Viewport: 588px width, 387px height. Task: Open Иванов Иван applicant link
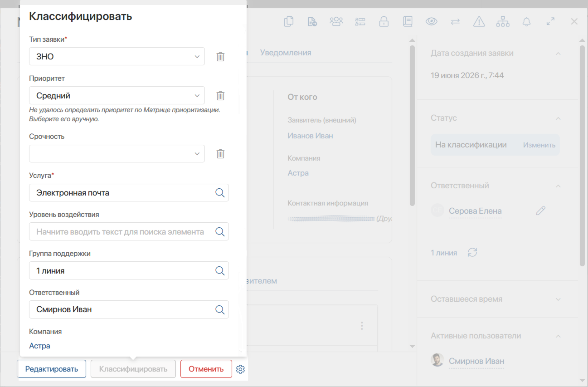(x=311, y=136)
